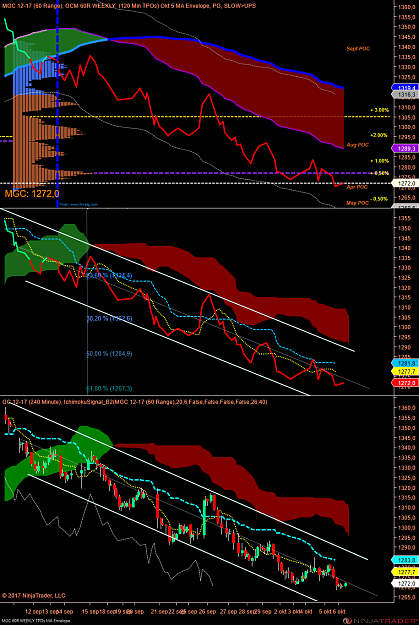
Task: Click the '- 0.50%' envelope level label
Action: [x=379, y=199]
